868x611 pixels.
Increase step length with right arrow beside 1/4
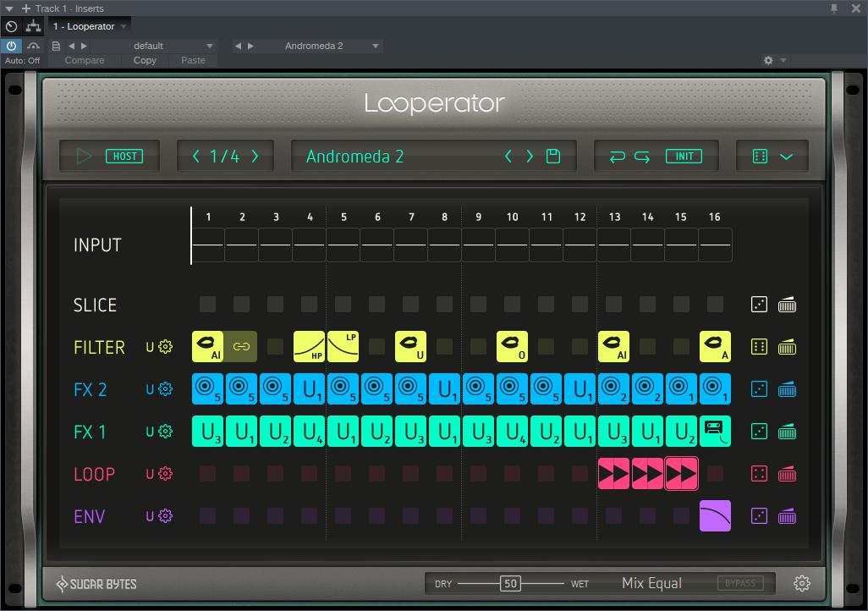(255, 157)
